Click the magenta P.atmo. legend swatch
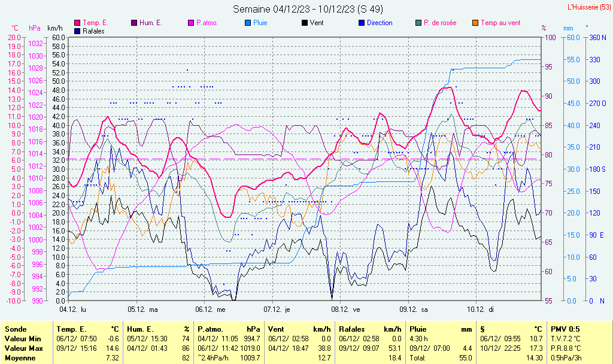Viewport: 613px width, 364px height. click(x=191, y=23)
